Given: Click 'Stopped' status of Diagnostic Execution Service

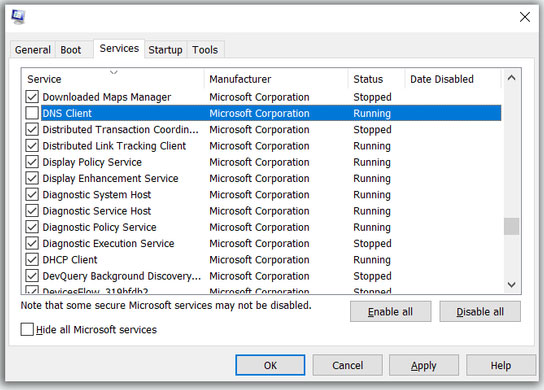Looking at the screenshot, I should tap(372, 244).
